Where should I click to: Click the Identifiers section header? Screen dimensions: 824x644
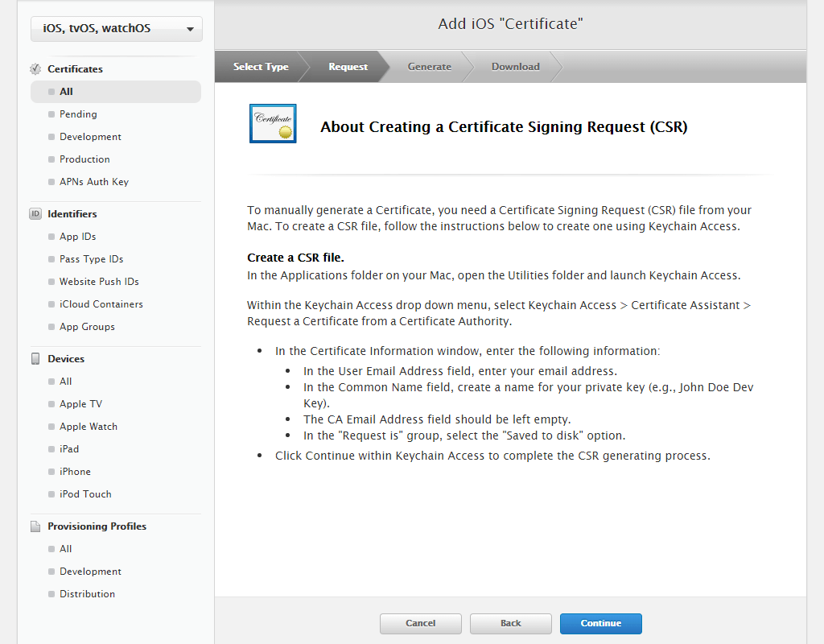(72, 214)
